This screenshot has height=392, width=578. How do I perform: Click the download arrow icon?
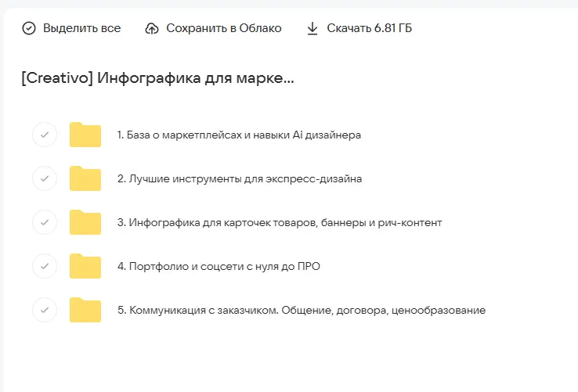312,28
